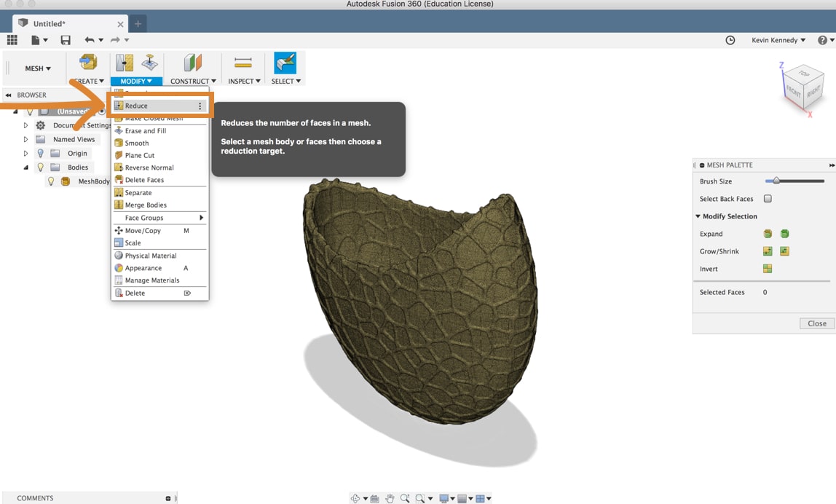Screen dimensions: 836x504
Task: Expand the Named Views tree node
Action: pos(25,139)
